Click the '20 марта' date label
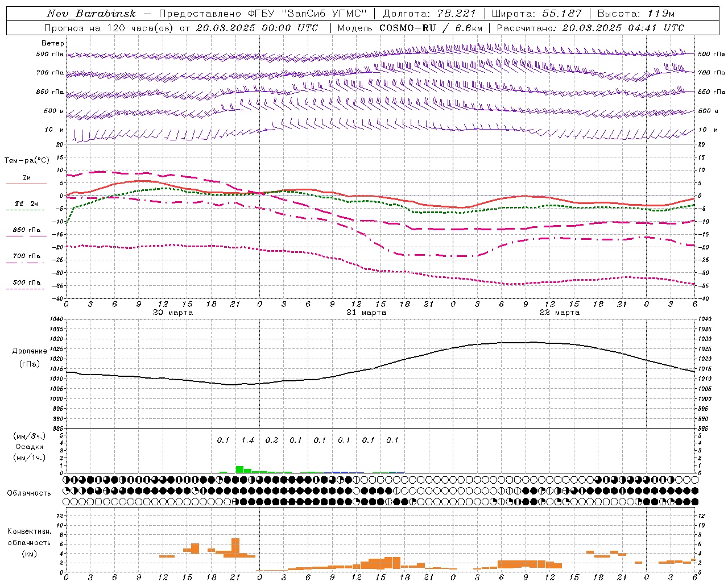 coord(173,313)
